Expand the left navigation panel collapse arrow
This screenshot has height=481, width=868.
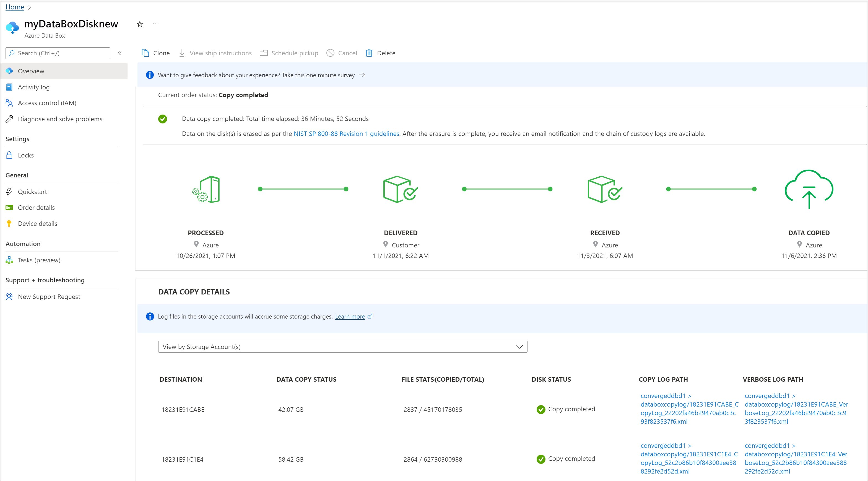click(x=119, y=53)
